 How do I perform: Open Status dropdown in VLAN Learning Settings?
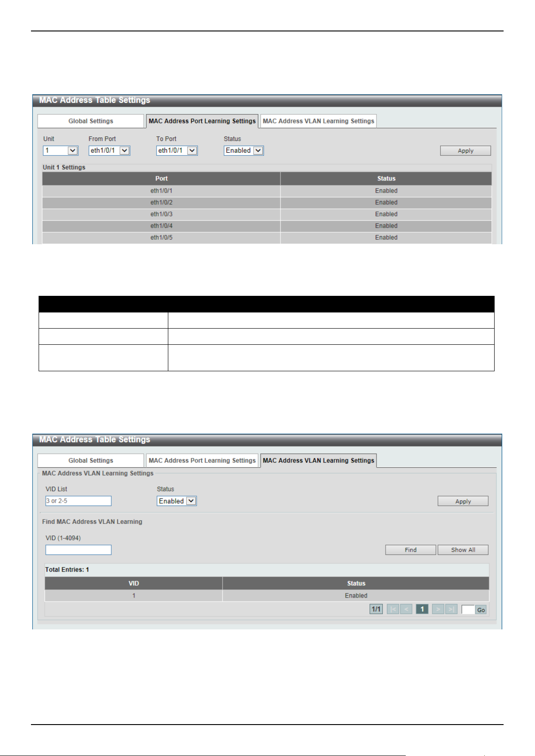(177, 501)
